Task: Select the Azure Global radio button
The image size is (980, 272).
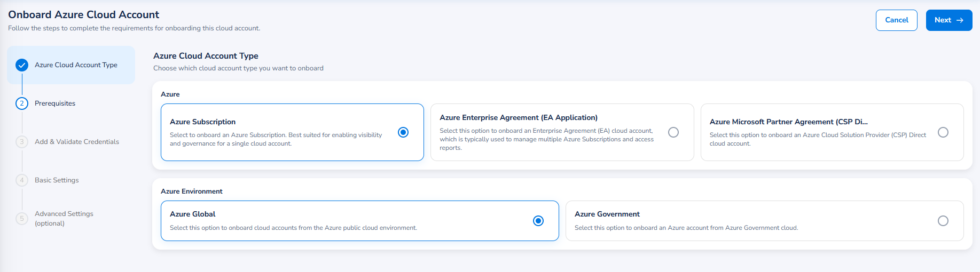Action: (x=538, y=221)
